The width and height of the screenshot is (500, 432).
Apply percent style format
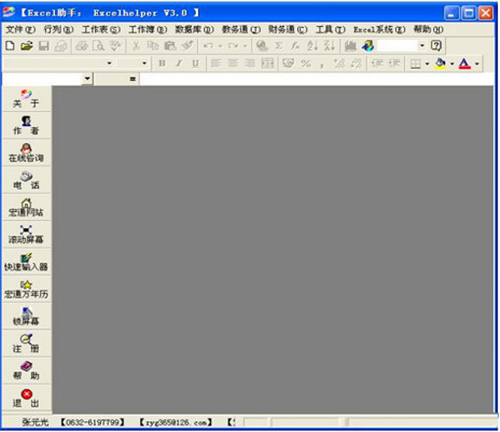(306, 63)
